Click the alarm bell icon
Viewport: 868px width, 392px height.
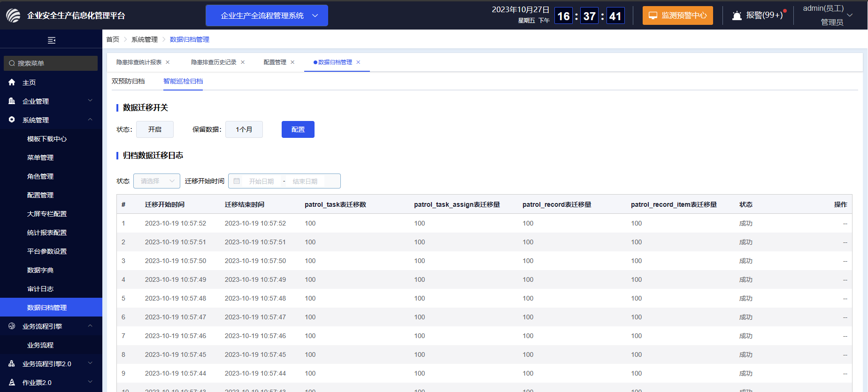(x=737, y=15)
